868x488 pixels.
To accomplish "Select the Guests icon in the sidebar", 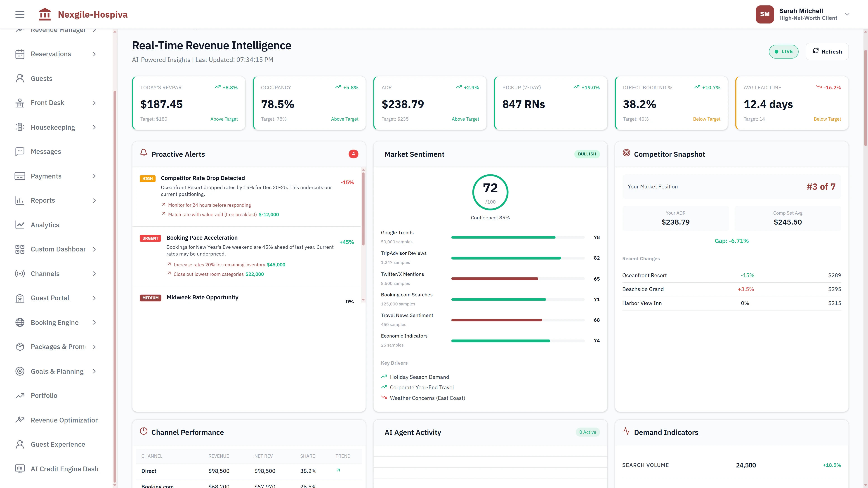I will tap(19, 78).
